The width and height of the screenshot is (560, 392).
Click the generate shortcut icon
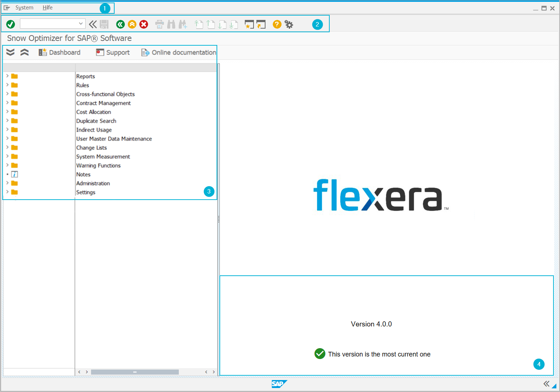click(261, 24)
